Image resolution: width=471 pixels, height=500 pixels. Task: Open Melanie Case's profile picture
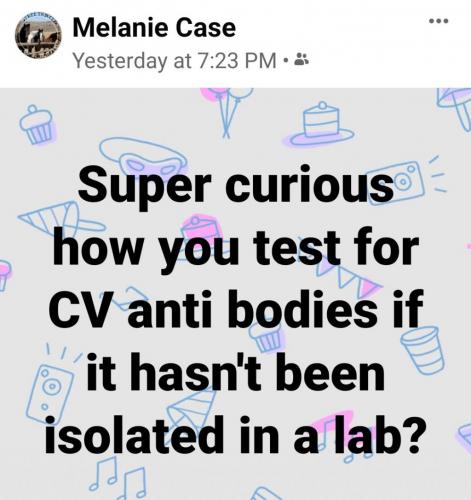[38, 35]
